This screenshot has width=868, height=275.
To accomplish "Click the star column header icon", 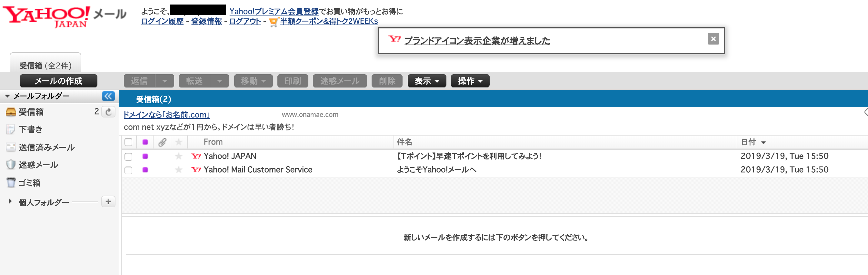I will (x=179, y=142).
